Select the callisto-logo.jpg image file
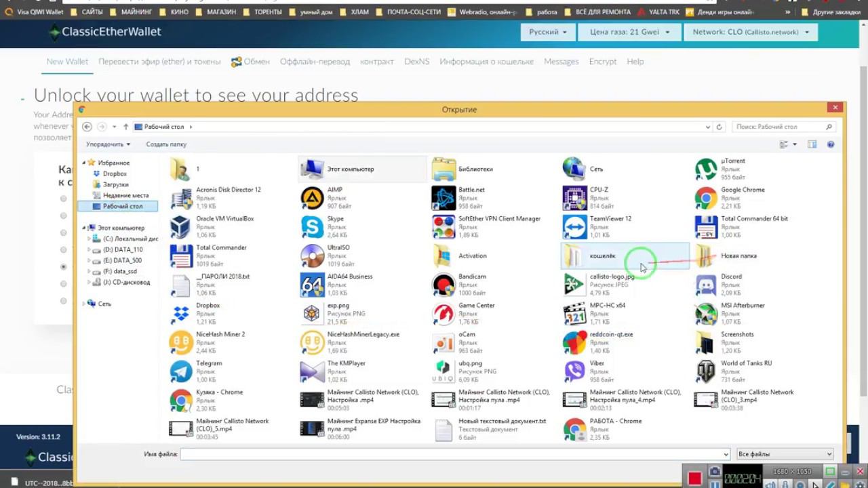 pyautogui.click(x=574, y=285)
